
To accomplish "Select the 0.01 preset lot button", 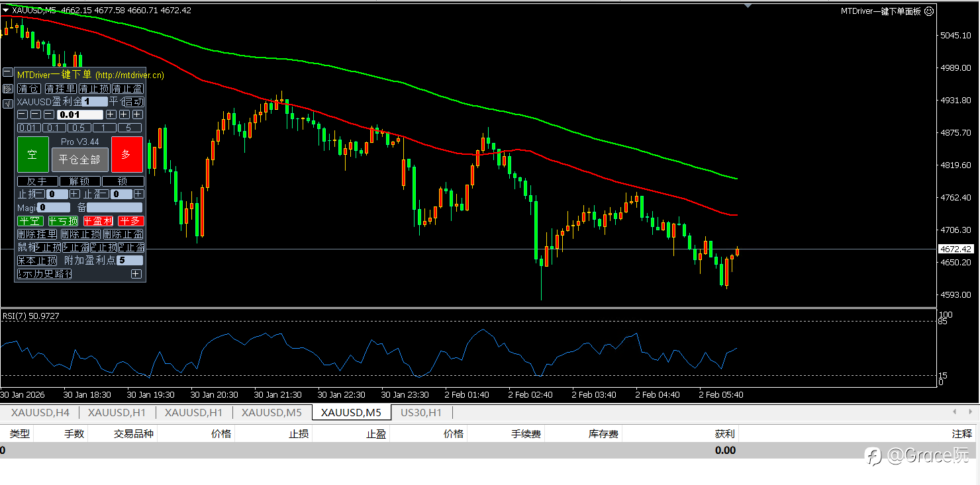I will coord(29,128).
